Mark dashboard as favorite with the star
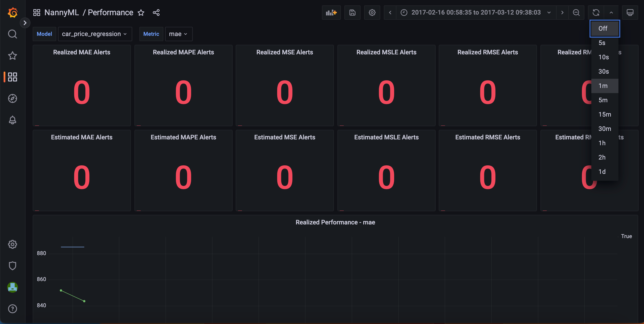The height and width of the screenshot is (324, 644). [141, 13]
